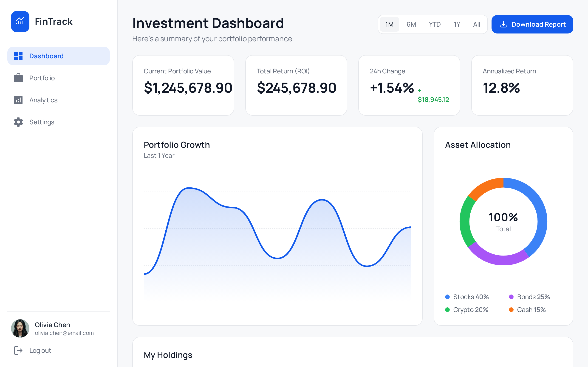The width and height of the screenshot is (588, 367).
Task: Click the Log out arrow icon
Action: 18,350
